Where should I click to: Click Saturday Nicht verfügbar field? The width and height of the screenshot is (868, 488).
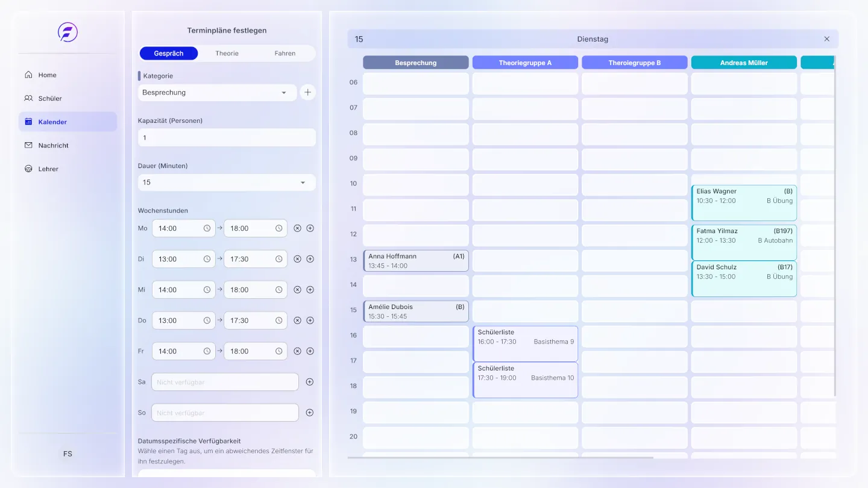coord(225,382)
